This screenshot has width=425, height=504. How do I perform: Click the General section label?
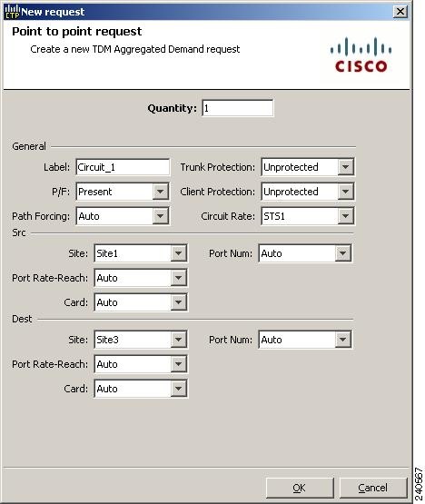[29, 146]
